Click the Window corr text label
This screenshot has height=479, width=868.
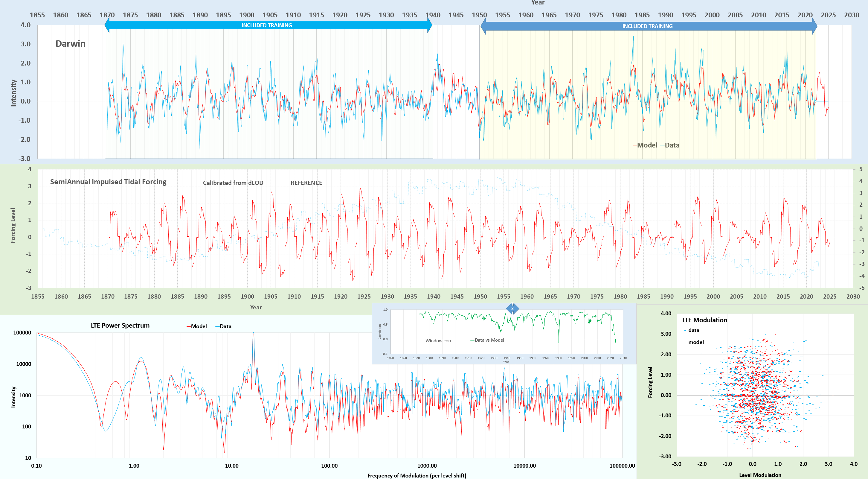(438, 341)
